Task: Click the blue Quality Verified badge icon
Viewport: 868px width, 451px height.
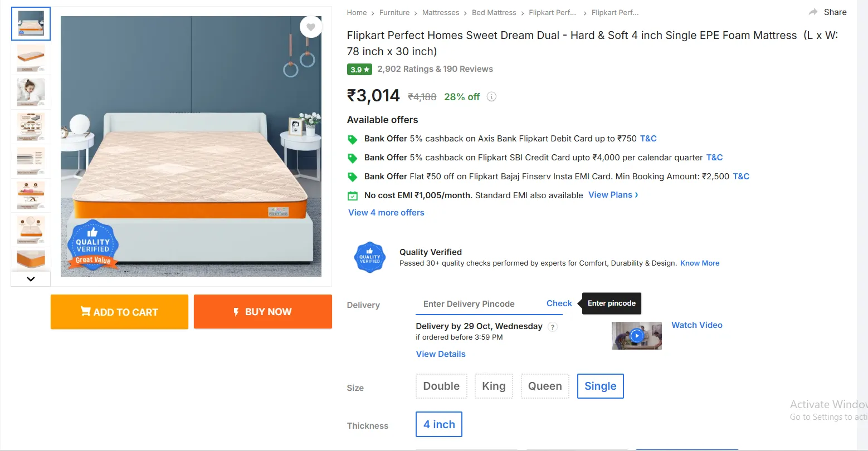Action: [x=370, y=257]
